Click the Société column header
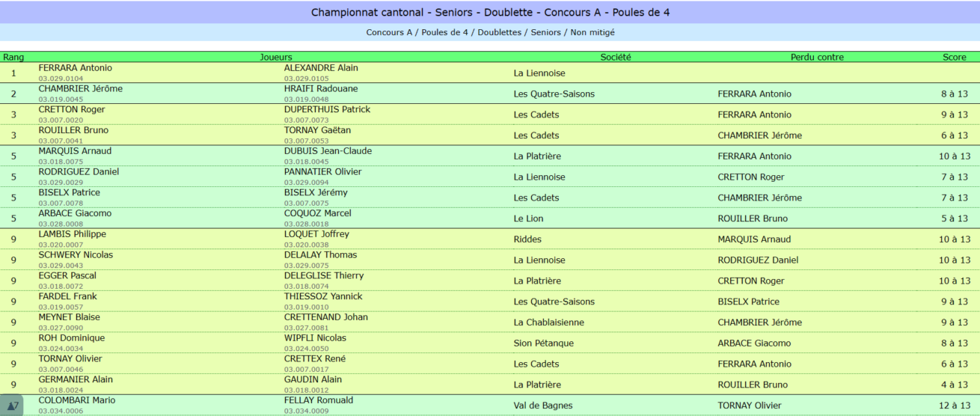This screenshot has height=416, width=980. (x=616, y=57)
